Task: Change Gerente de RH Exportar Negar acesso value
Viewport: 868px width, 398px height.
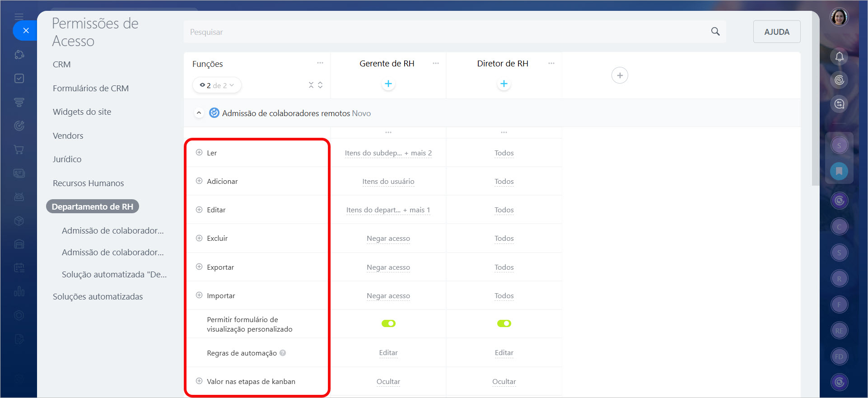Action: [x=388, y=267]
